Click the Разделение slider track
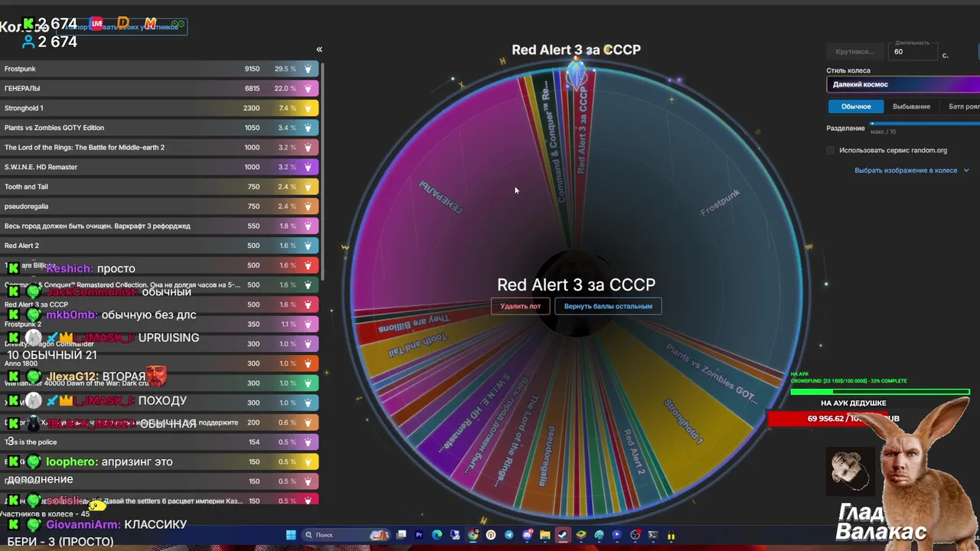 click(x=925, y=123)
